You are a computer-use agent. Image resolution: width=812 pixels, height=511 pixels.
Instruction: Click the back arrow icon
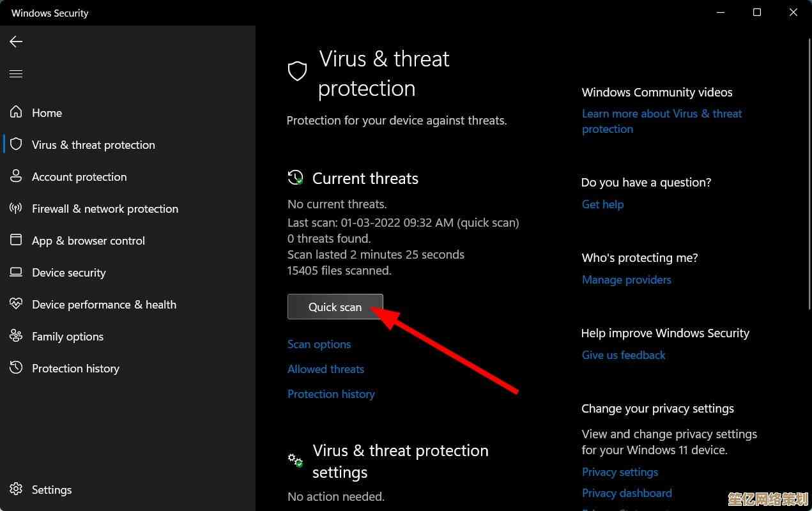(16, 42)
